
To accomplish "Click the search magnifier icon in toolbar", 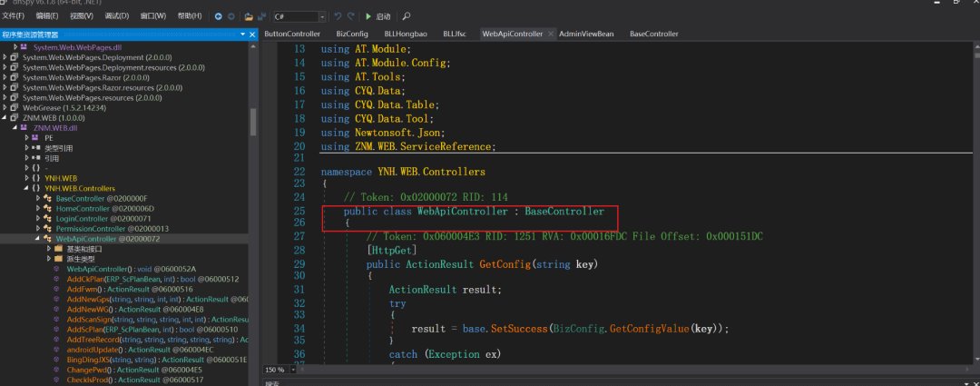I will point(407,16).
